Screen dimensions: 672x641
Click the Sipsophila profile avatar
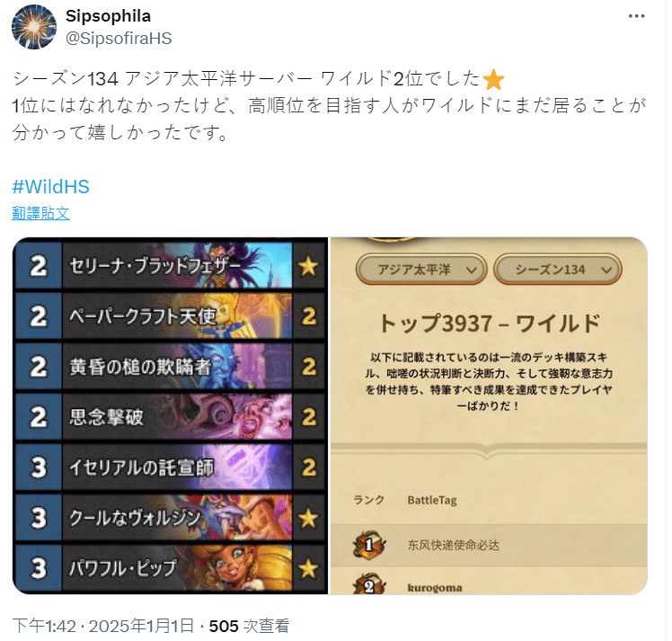point(34,27)
